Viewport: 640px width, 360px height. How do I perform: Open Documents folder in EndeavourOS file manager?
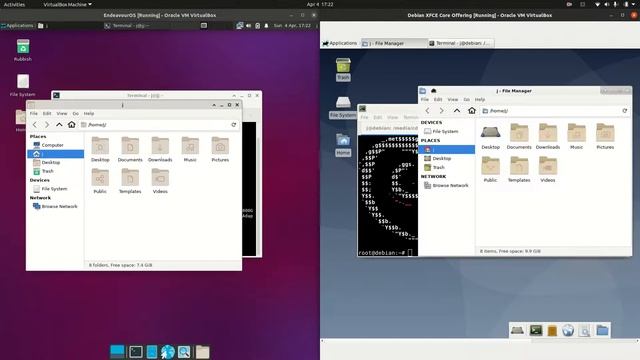coord(130,149)
